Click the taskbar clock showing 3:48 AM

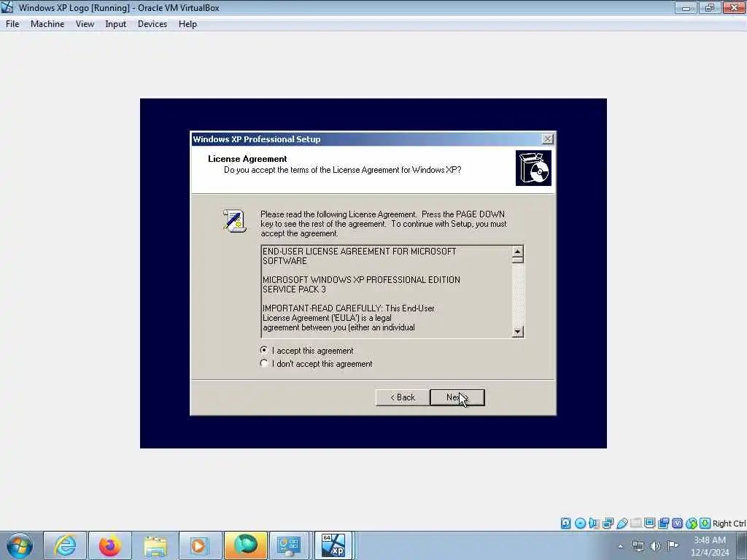[x=710, y=545]
